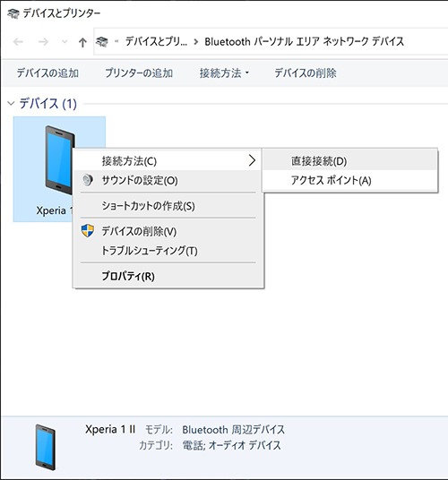Select the Xperia 1 II phone icon
Image resolution: width=448 pixels, height=480 pixels.
pos(60,160)
